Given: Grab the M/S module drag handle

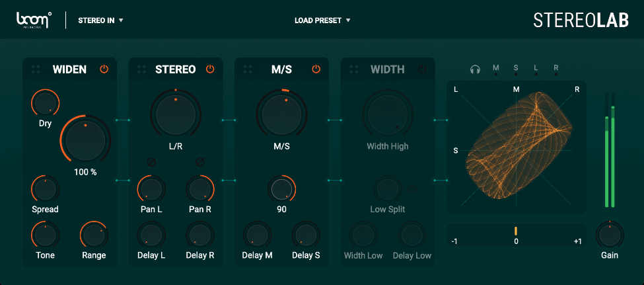Looking at the screenshot, I should pyautogui.click(x=248, y=69).
